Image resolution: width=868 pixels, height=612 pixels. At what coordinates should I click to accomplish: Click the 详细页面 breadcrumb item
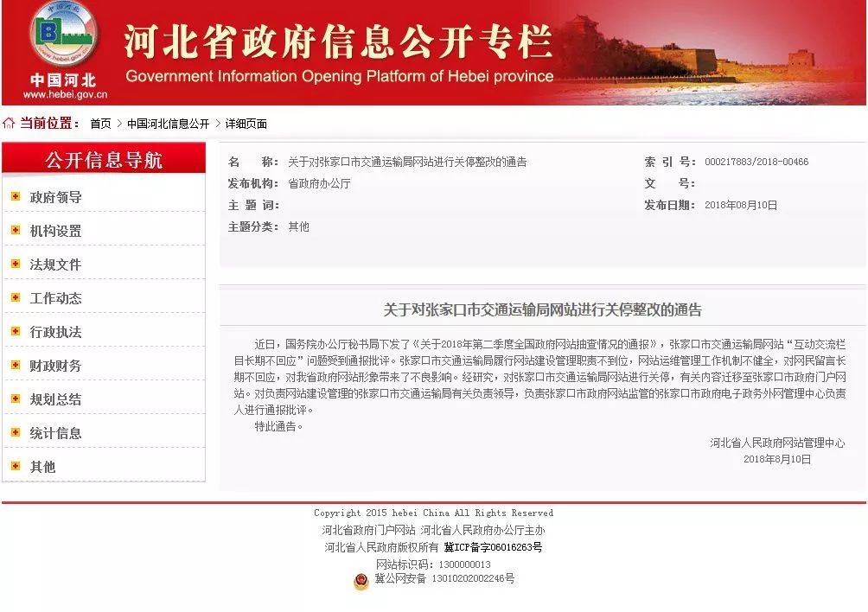246,124
